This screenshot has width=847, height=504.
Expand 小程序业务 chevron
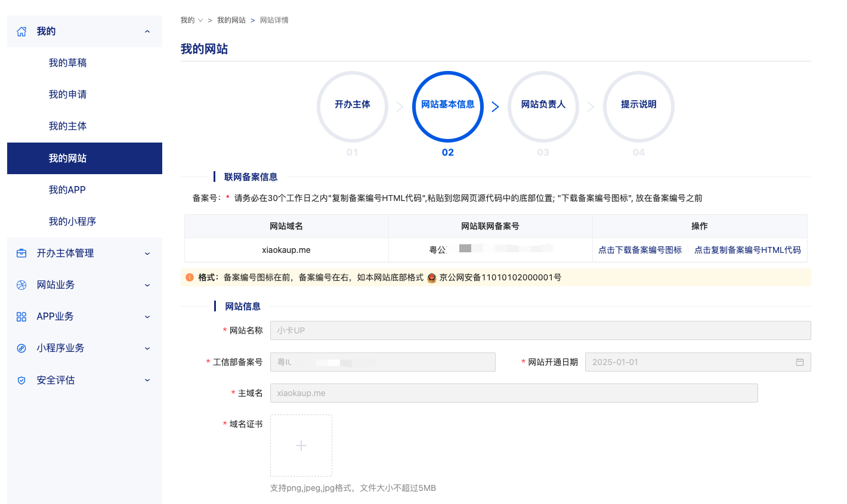(147, 348)
